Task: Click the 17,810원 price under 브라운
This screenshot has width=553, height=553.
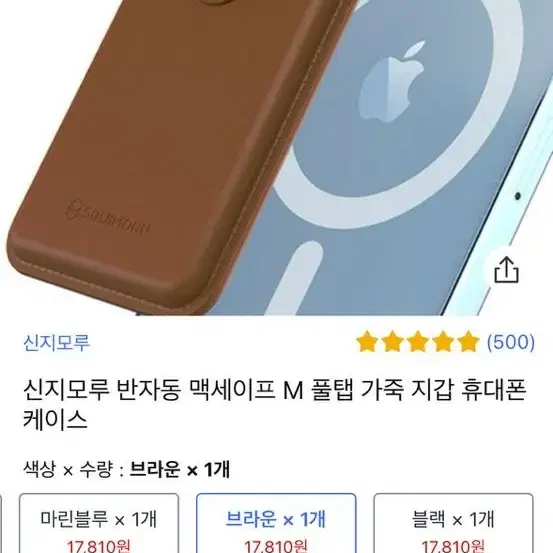Action: tap(276, 546)
